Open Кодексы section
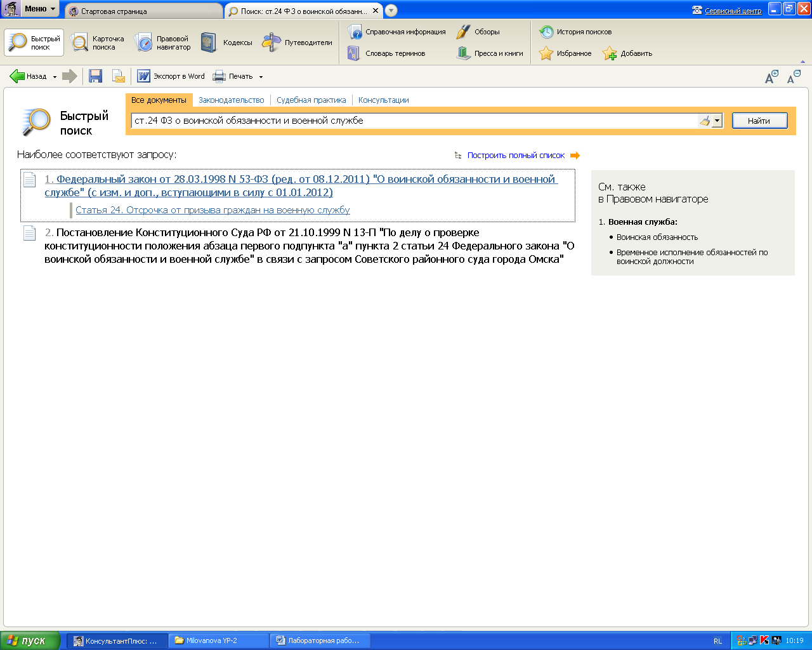Screen dimensions: 812x650 click(x=226, y=43)
